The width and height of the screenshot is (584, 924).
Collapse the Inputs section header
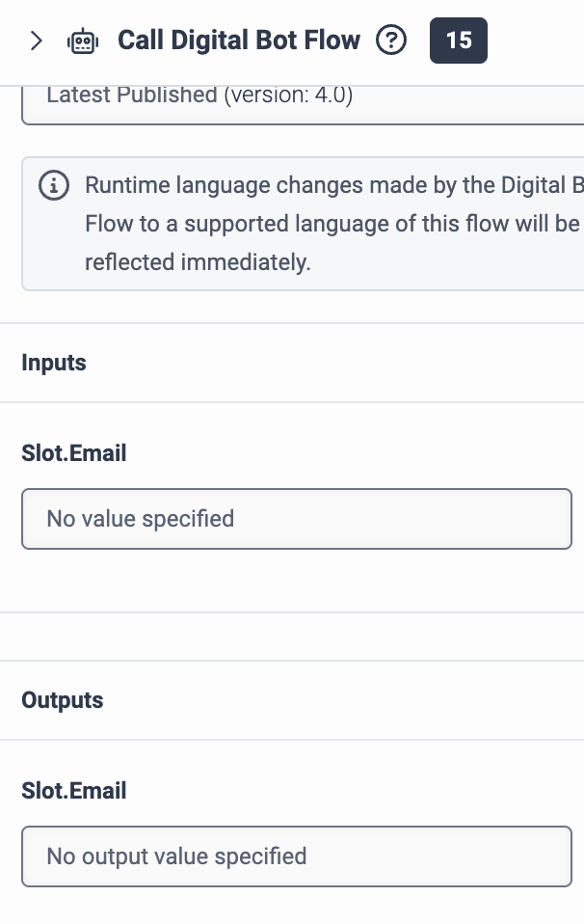292,363
